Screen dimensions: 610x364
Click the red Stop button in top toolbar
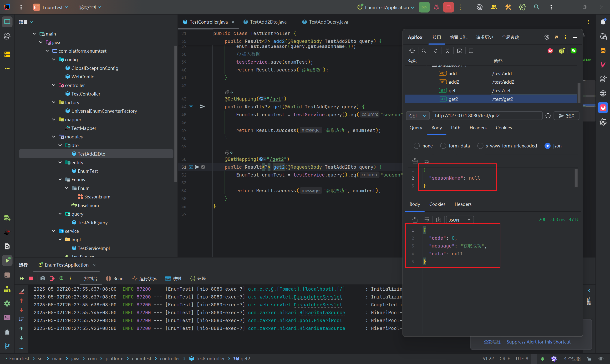[x=448, y=7]
